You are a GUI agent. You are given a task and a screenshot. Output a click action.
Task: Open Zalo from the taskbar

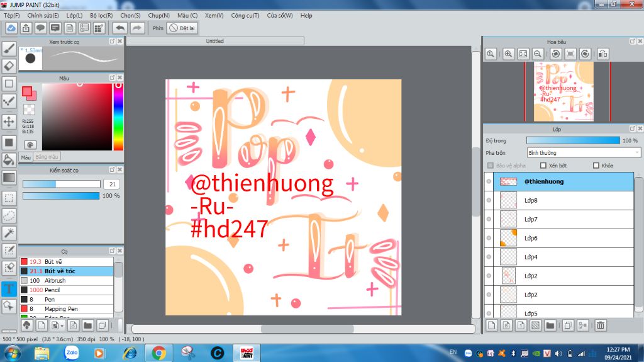pos(72,353)
